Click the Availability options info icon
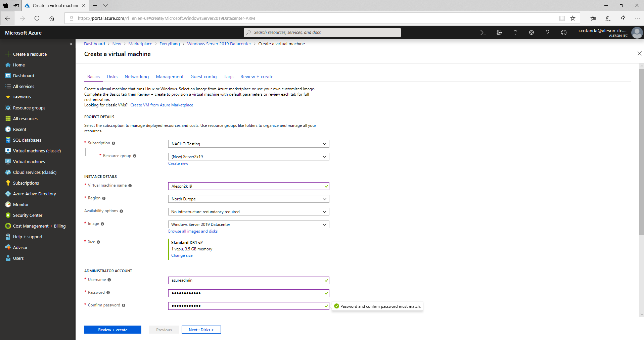644x340 pixels. coord(121,211)
